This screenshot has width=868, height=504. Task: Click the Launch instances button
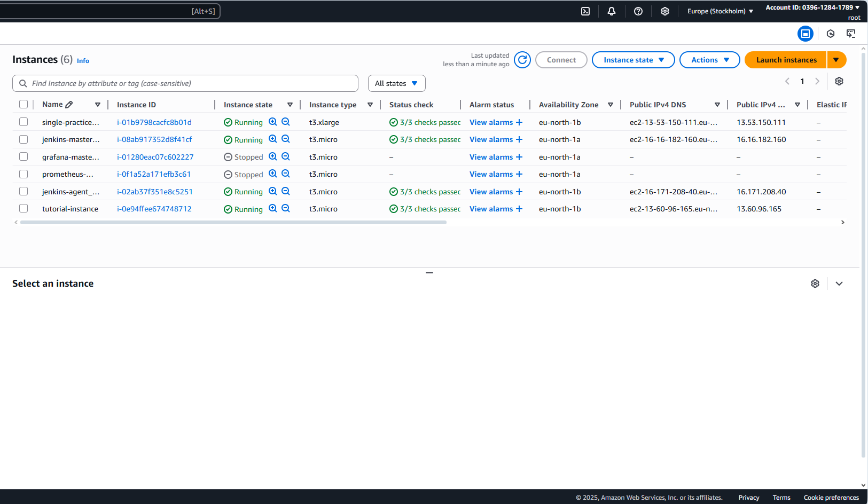click(x=786, y=60)
